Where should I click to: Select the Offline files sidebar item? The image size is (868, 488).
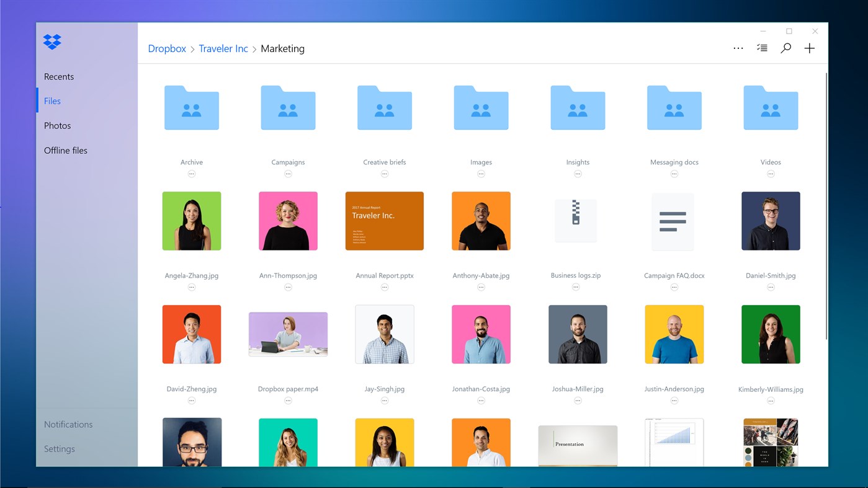tap(65, 150)
